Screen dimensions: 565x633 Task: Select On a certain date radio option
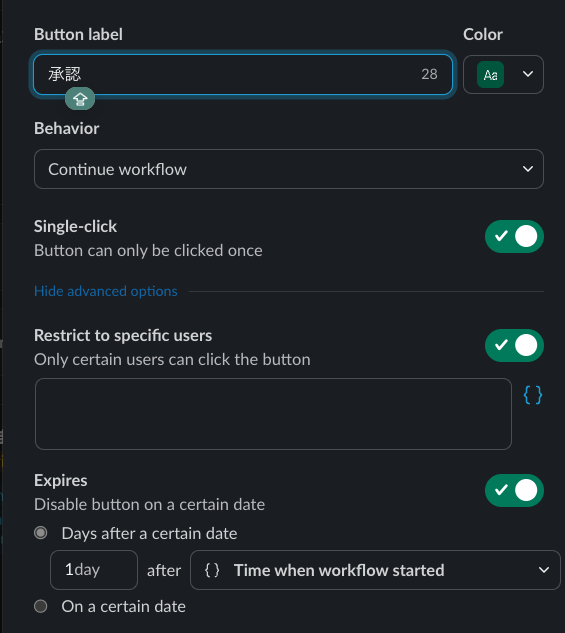41,606
